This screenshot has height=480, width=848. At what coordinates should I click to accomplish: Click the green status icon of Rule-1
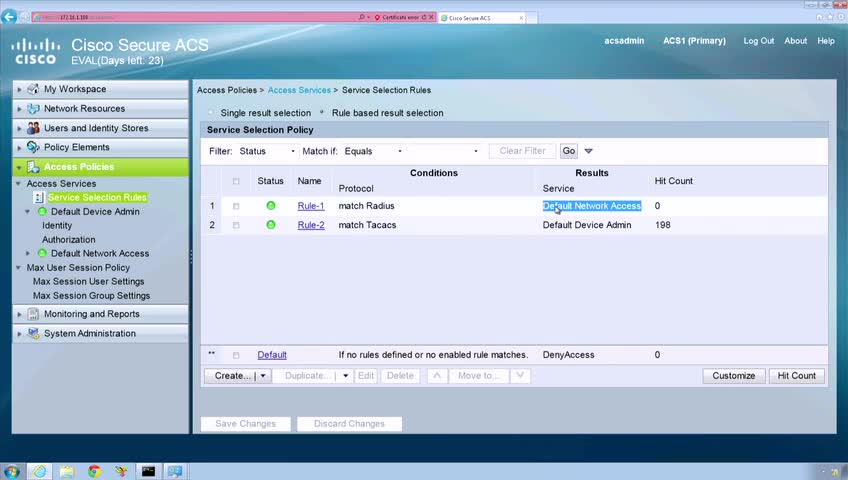coord(271,205)
